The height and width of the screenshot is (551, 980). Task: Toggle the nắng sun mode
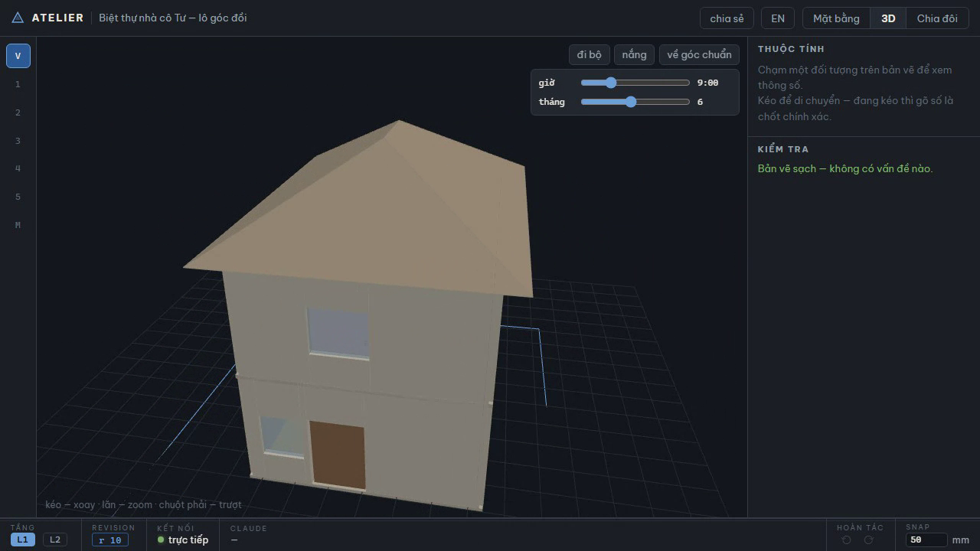[634, 54]
